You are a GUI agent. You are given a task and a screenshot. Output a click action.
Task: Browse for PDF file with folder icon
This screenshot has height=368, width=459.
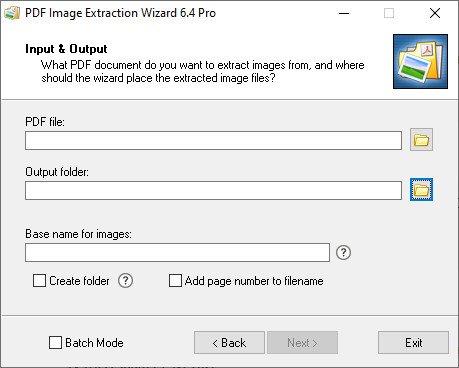click(x=421, y=140)
